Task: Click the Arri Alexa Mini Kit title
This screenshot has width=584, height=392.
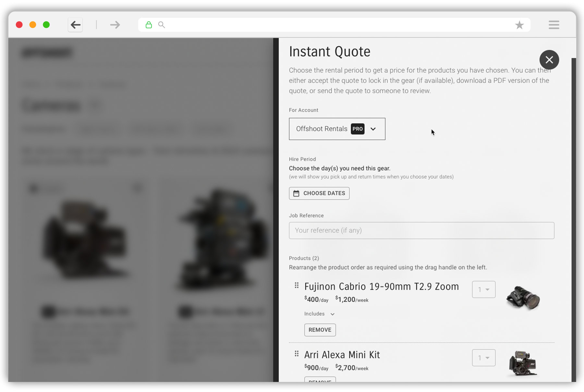Action: 342,355
